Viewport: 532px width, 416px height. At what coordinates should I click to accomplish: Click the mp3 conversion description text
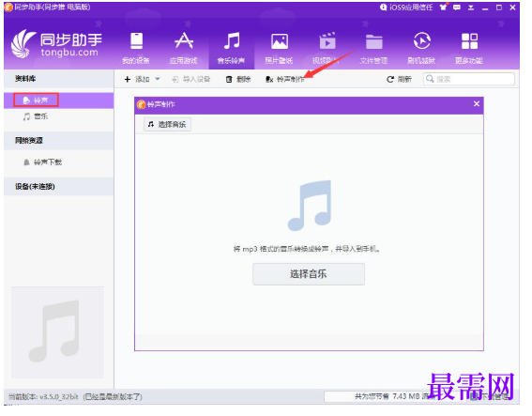307,249
